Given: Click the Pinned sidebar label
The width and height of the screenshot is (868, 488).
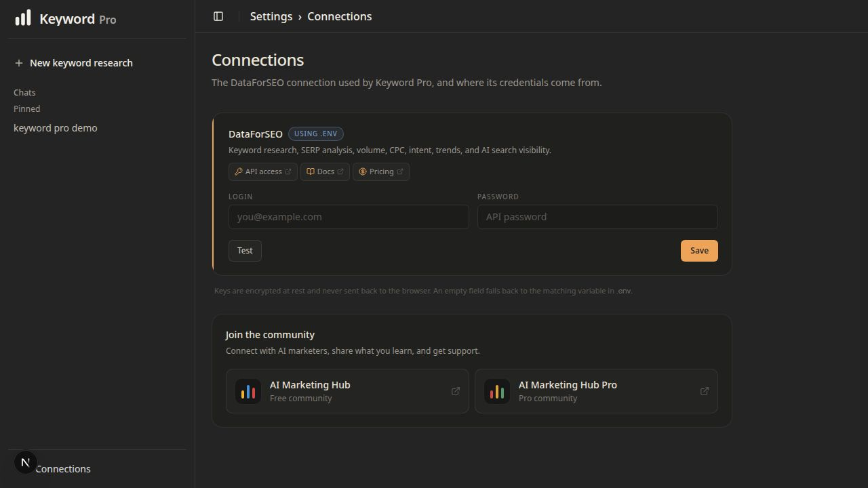Looking at the screenshot, I should 27,108.
